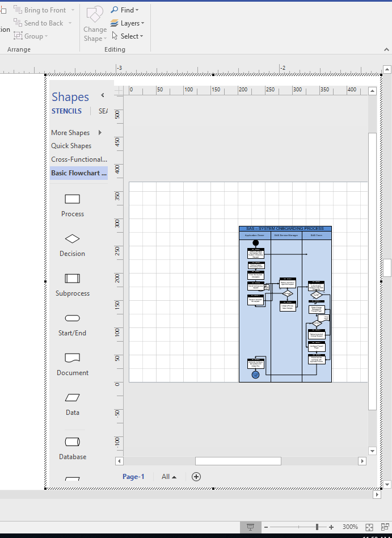Select the Database cylinder shape icon
392x538 pixels.
point(73,442)
